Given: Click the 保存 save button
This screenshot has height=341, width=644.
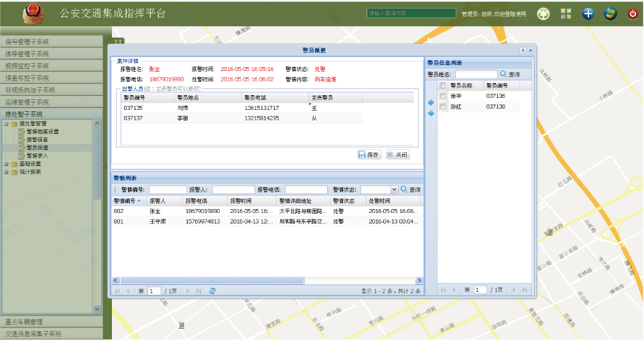Looking at the screenshot, I should [x=369, y=154].
